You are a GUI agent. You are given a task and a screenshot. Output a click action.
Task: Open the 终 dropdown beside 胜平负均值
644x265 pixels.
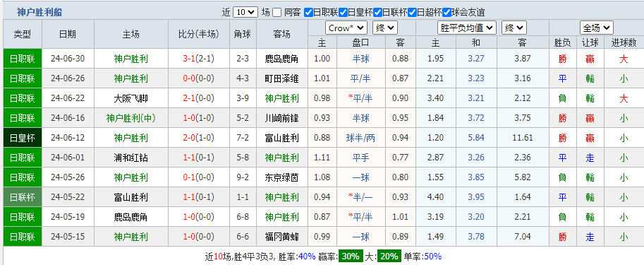tap(514, 28)
